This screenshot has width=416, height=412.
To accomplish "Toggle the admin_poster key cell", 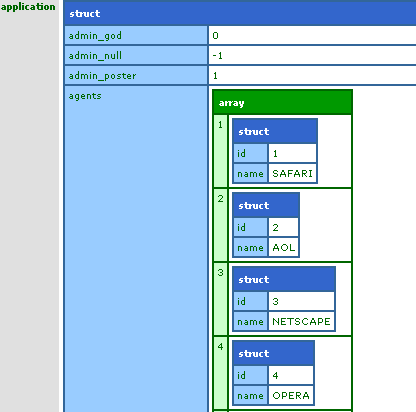I will pyautogui.click(x=136, y=75).
